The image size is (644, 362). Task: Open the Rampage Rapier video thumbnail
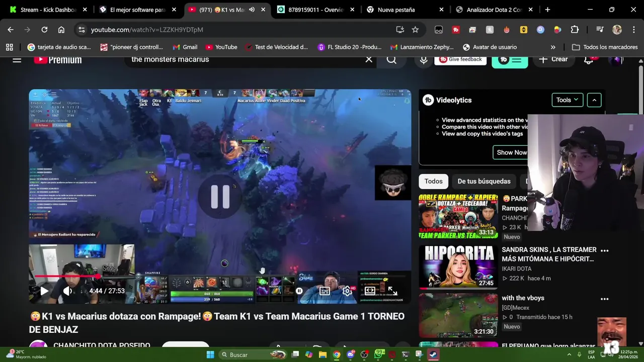pos(458,216)
